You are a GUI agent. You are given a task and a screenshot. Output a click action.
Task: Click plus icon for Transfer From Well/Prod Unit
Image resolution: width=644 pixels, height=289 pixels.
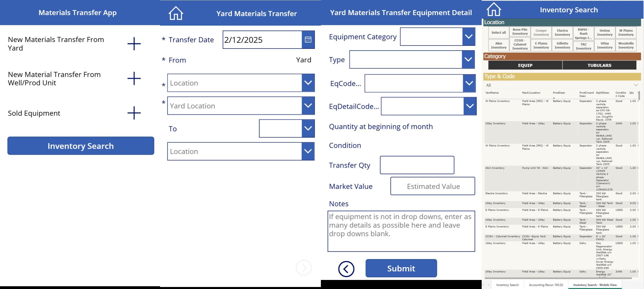point(134,79)
